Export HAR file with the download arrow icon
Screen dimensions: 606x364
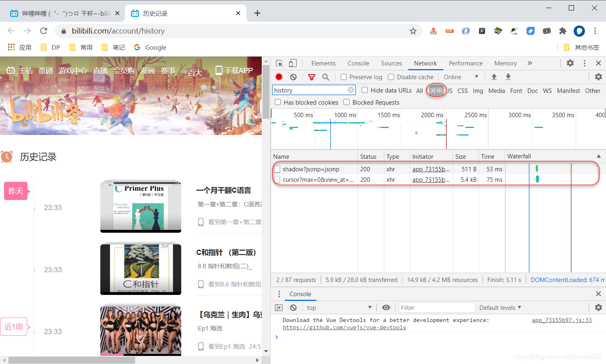point(509,77)
